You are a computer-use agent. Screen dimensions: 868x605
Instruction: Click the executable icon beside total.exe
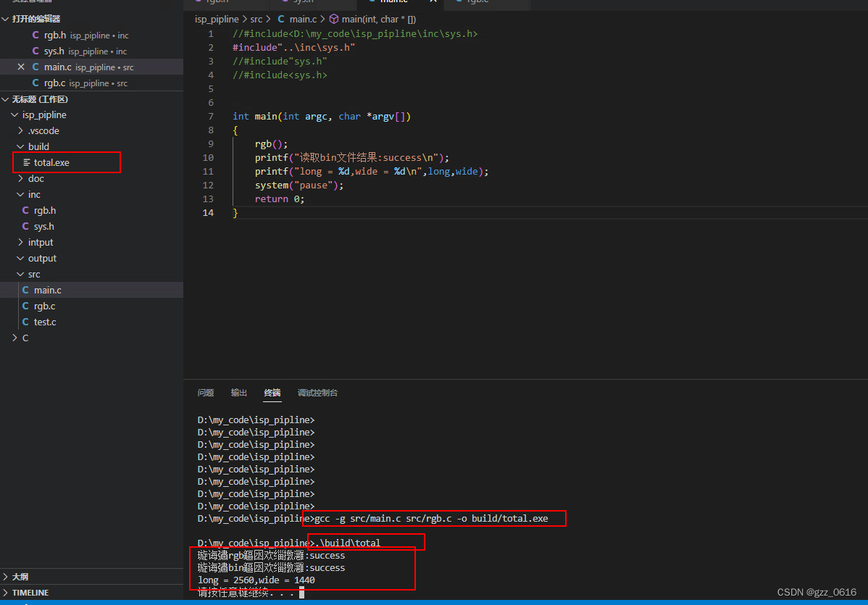pyautogui.click(x=28, y=162)
